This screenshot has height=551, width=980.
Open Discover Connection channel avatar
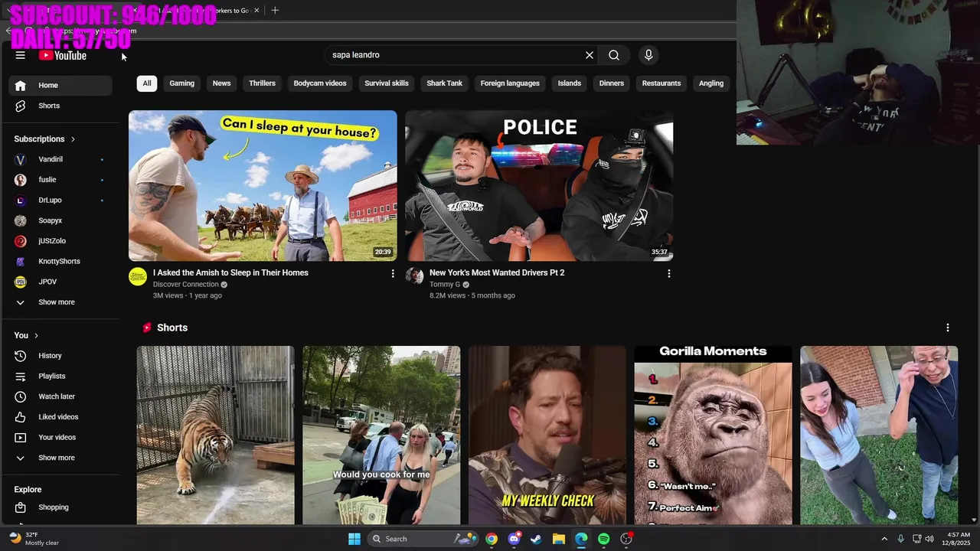tap(138, 276)
